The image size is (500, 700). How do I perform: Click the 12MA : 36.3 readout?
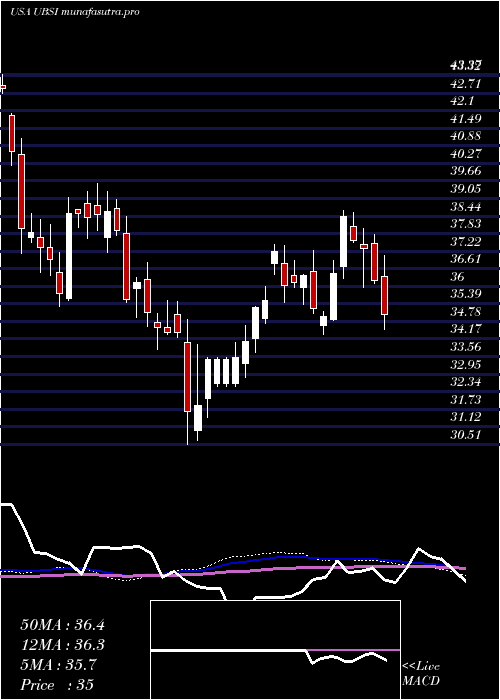coord(62,645)
